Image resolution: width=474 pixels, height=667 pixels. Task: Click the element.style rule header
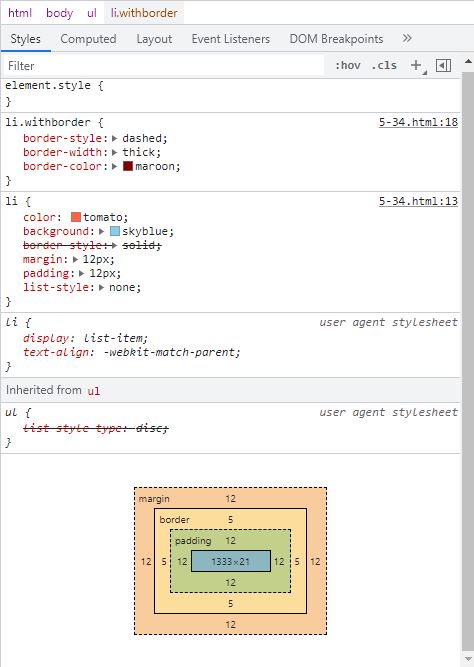point(54,85)
